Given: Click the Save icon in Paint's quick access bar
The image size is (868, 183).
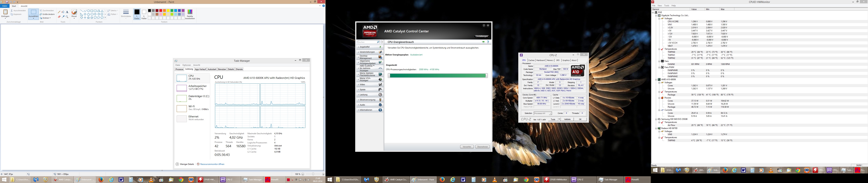Looking at the screenshot, I should [7, 2].
